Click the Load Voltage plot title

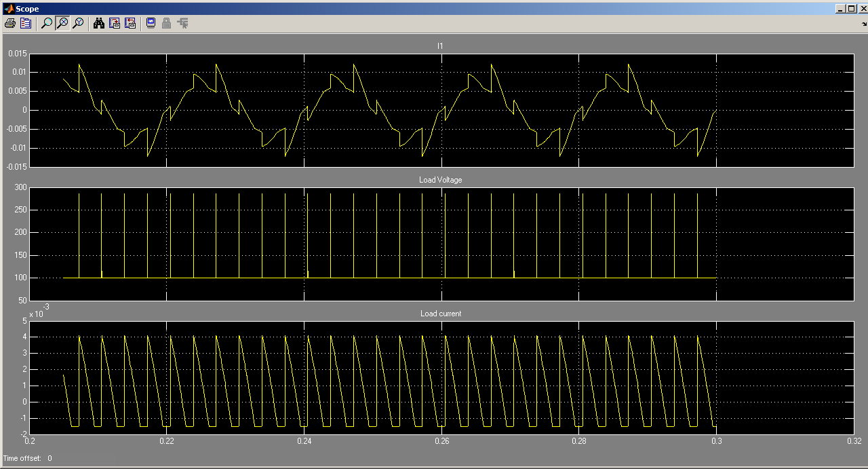click(x=440, y=180)
